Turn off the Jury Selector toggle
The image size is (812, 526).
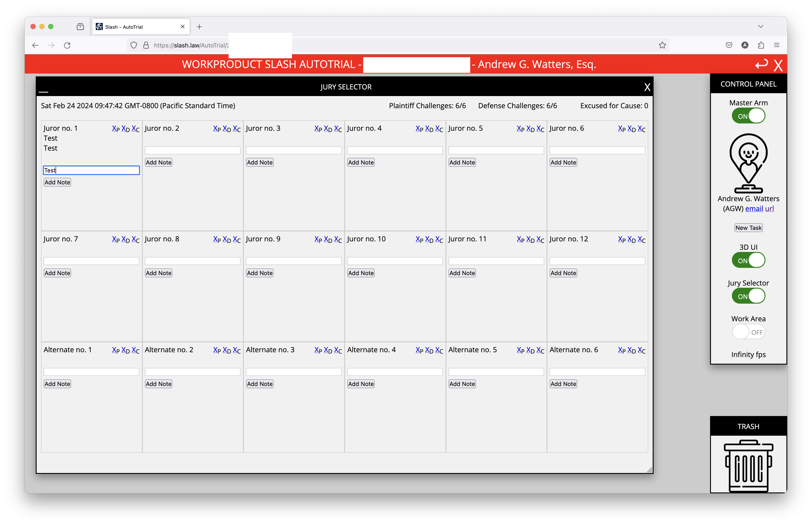[x=748, y=296]
